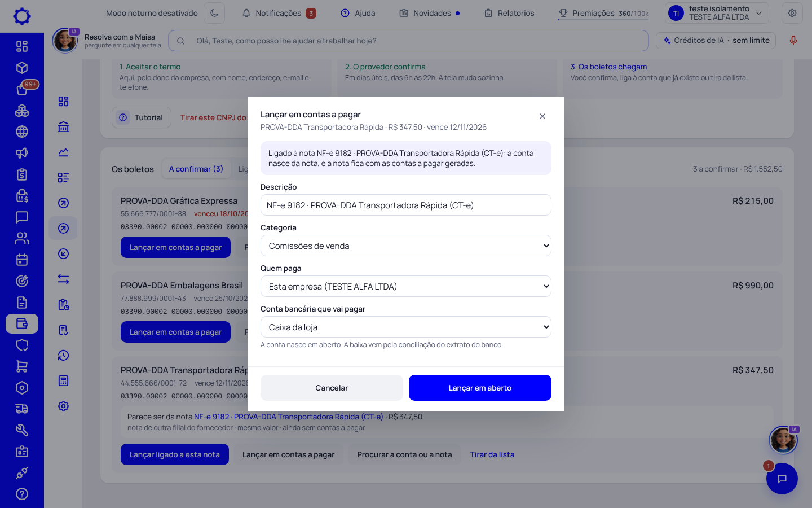The height and width of the screenshot is (508, 812).
Task: Expand the teste isolamento account chevron
Action: pyautogui.click(x=758, y=13)
